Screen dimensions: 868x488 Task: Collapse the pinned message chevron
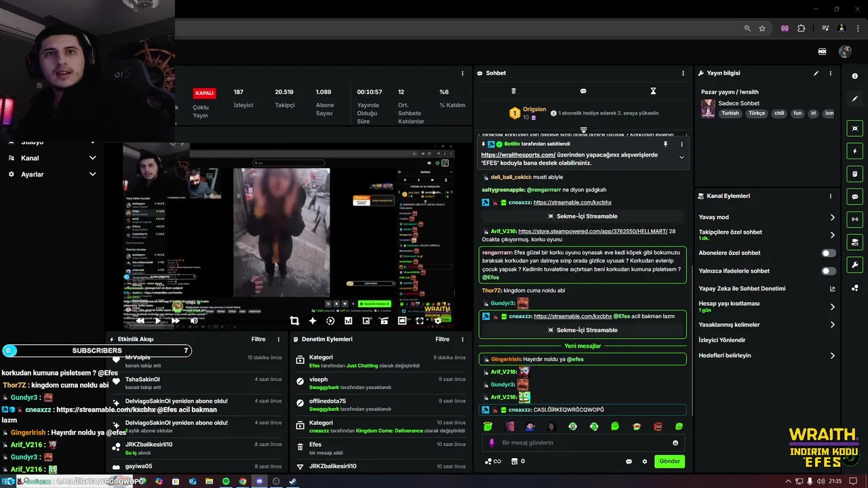click(x=682, y=157)
